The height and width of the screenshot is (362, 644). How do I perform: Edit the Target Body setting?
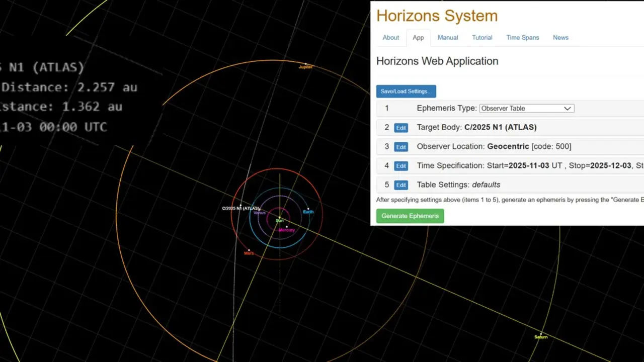coord(400,128)
